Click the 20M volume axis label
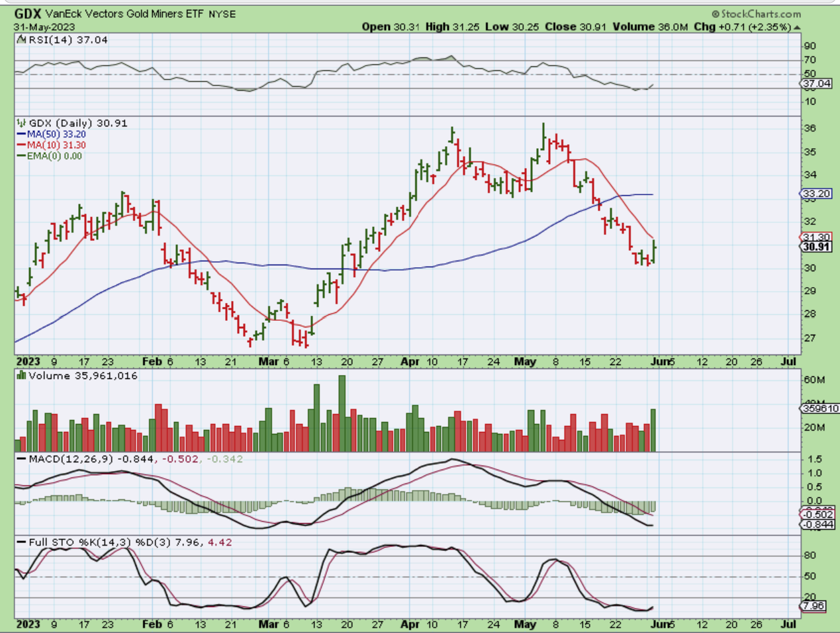This screenshot has height=633, width=840. [x=814, y=427]
